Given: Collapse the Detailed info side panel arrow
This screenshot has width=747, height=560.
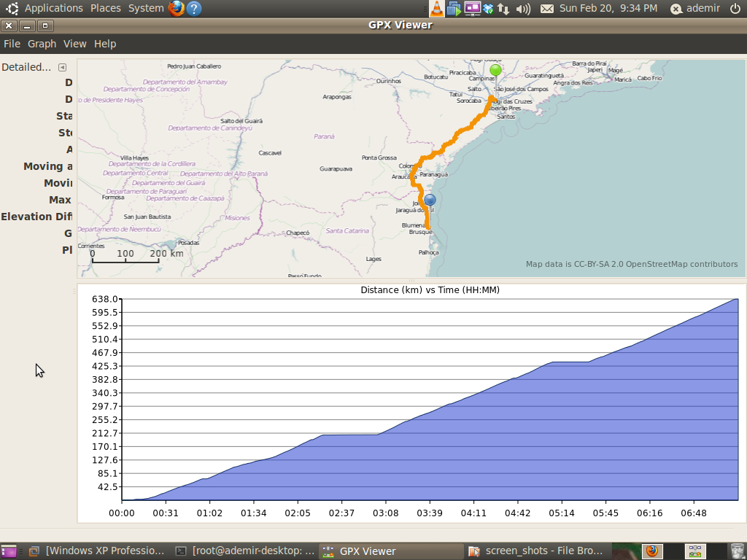Looking at the screenshot, I should click(x=63, y=67).
